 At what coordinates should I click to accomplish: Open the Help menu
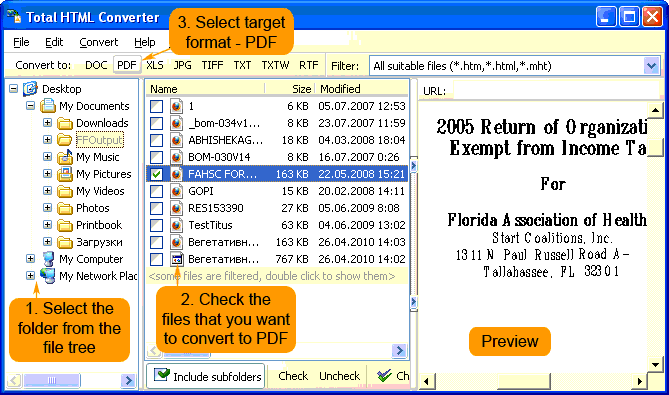point(145,42)
